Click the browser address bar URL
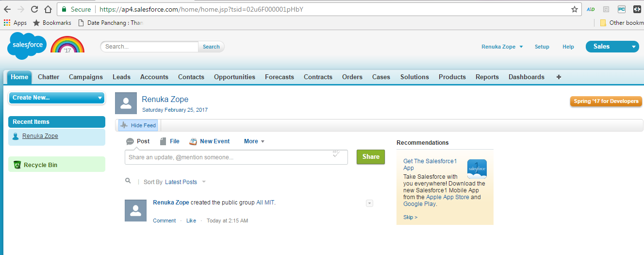644x255 pixels. click(201, 9)
